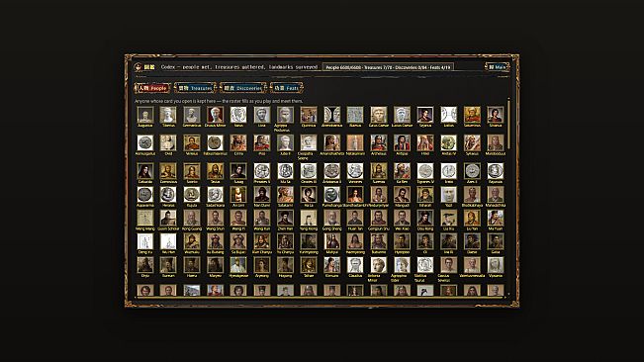Open the Sejanus portrait card
This screenshot has width=644, height=362.
point(425,115)
